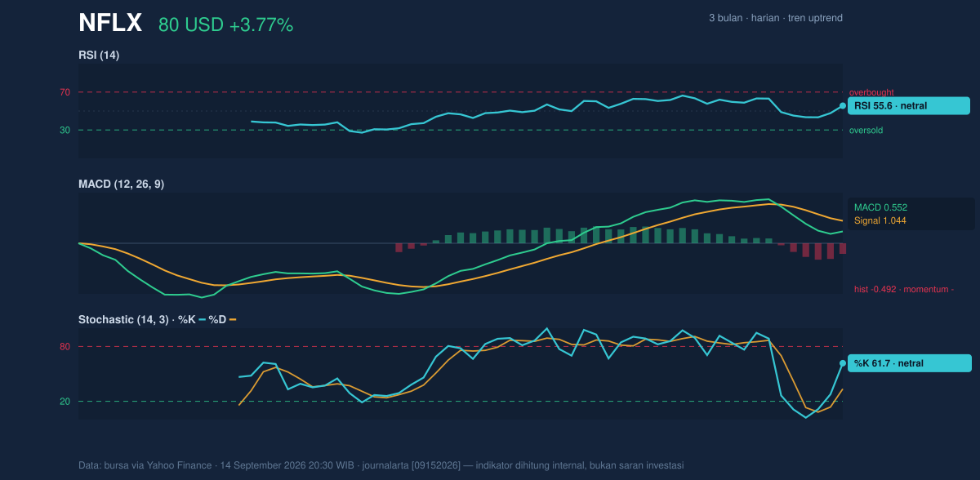Click the Signal 1.044 legend value
Screen dimensions: 980x480
(x=880, y=220)
